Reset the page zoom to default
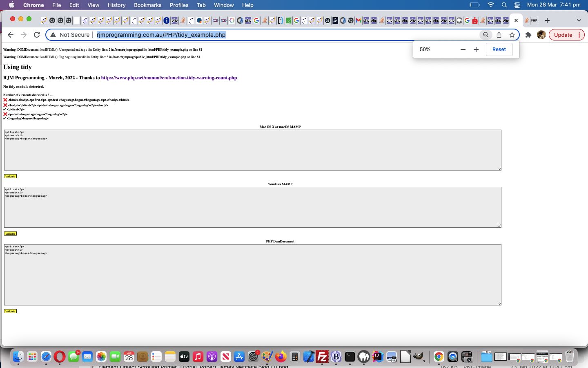This screenshot has width=588, height=368. [499, 49]
